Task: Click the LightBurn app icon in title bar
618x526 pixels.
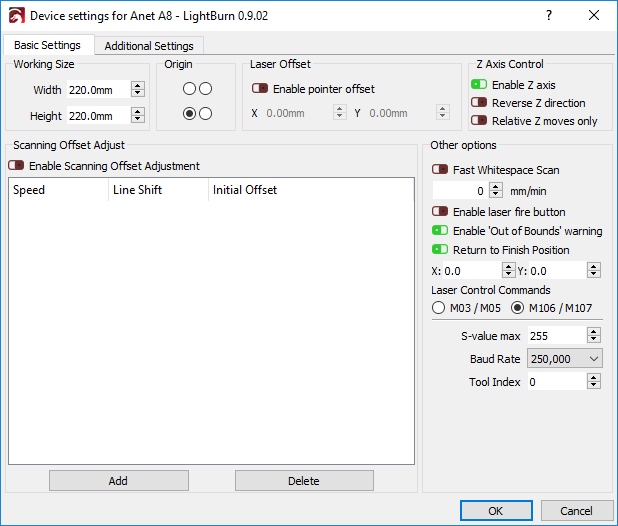Action: point(17,16)
